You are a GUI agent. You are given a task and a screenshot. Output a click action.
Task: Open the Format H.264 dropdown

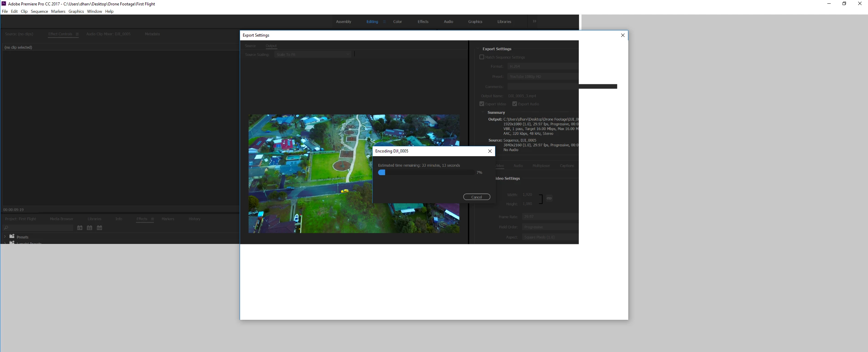point(543,66)
